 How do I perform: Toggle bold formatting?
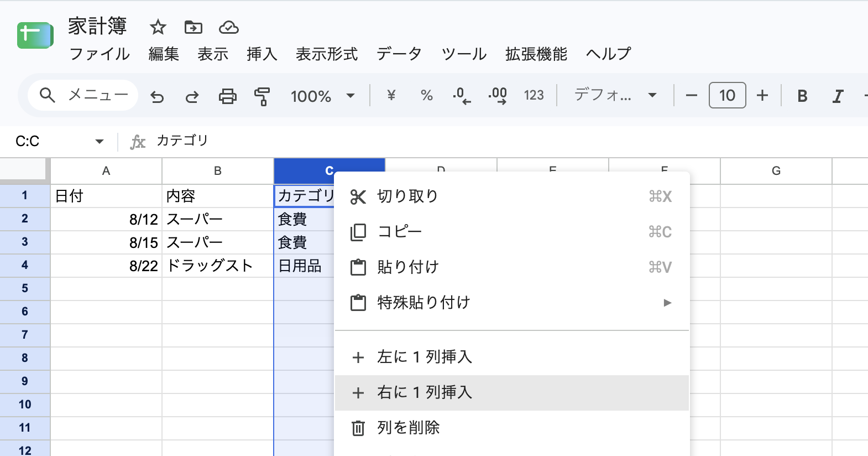802,96
